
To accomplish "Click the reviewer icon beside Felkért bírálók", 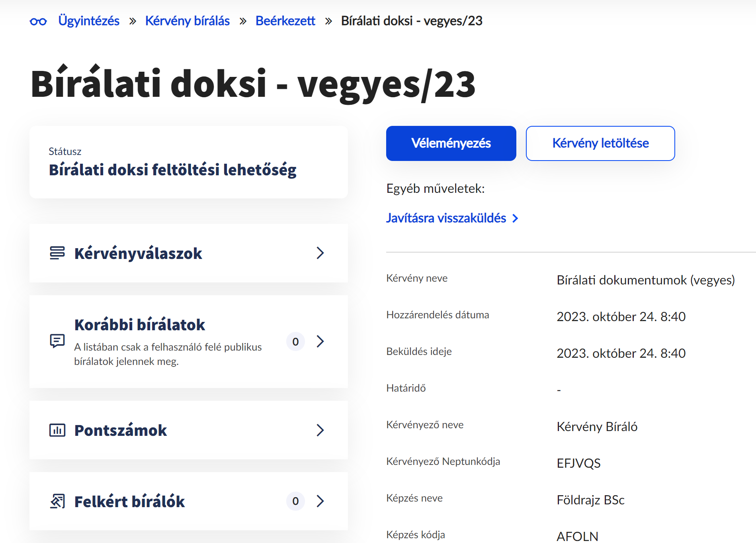I will tap(57, 501).
